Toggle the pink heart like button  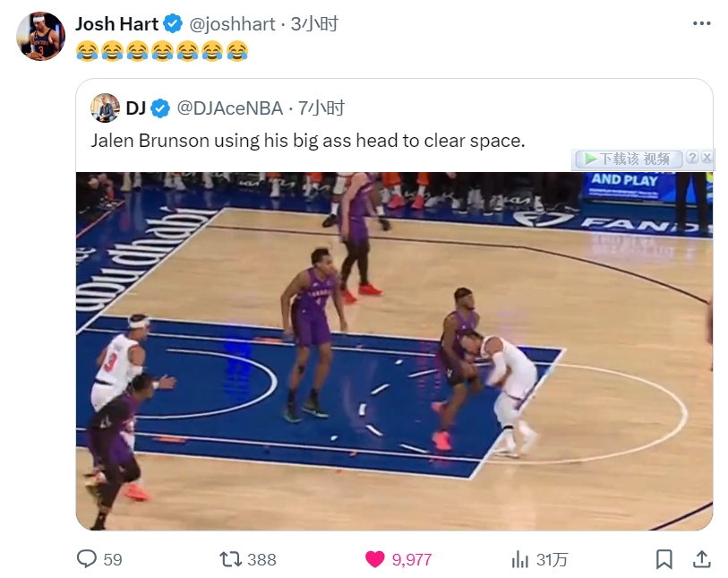point(375,559)
